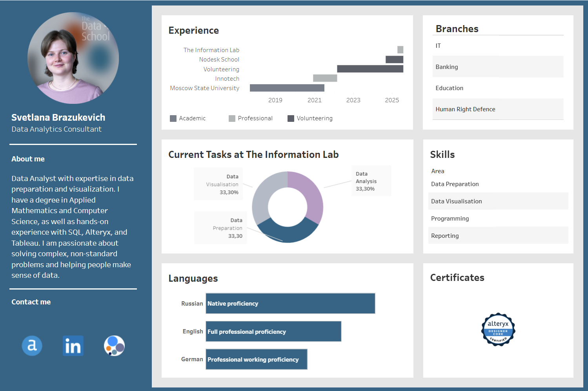The image size is (588, 391).
Task: Click the Current Tasks at The Information Lab title
Action: click(253, 155)
